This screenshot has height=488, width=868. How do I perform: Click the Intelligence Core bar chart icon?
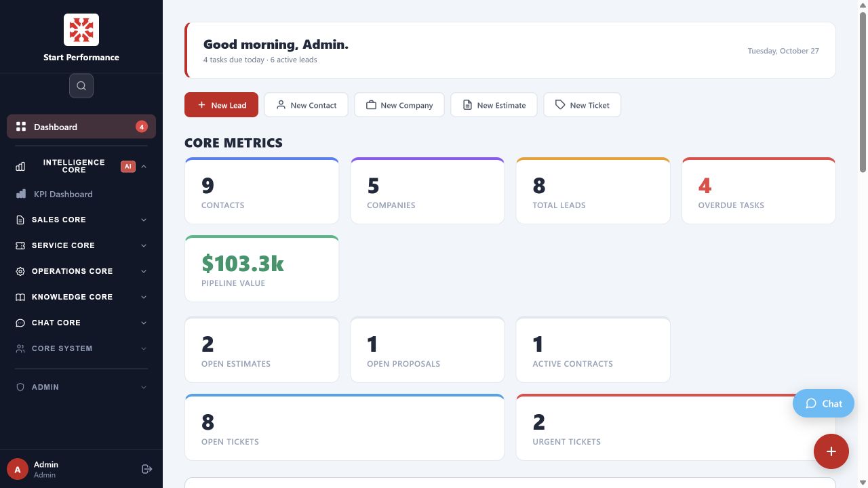[x=20, y=166]
